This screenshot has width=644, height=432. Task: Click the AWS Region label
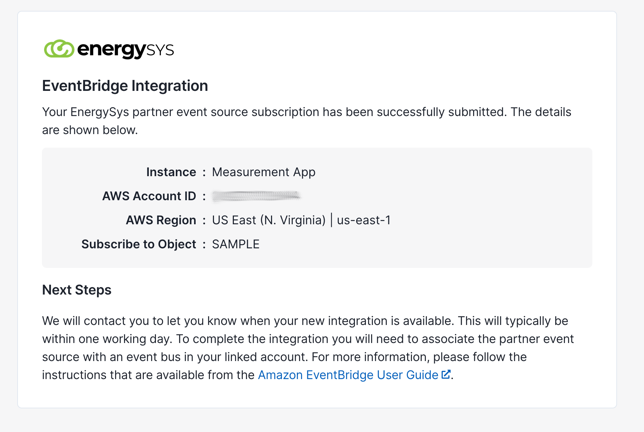pyautogui.click(x=161, y=220)
